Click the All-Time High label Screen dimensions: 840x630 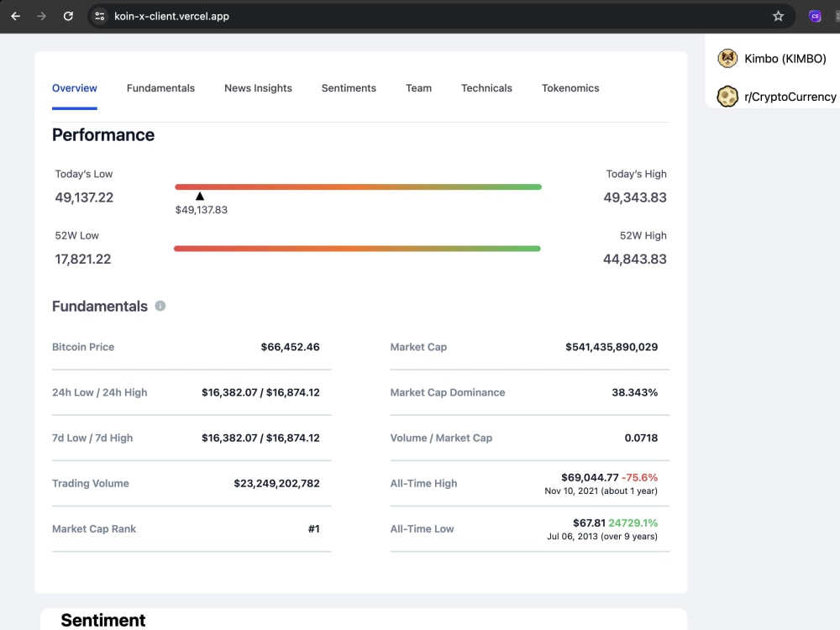(x=423, y=483)
